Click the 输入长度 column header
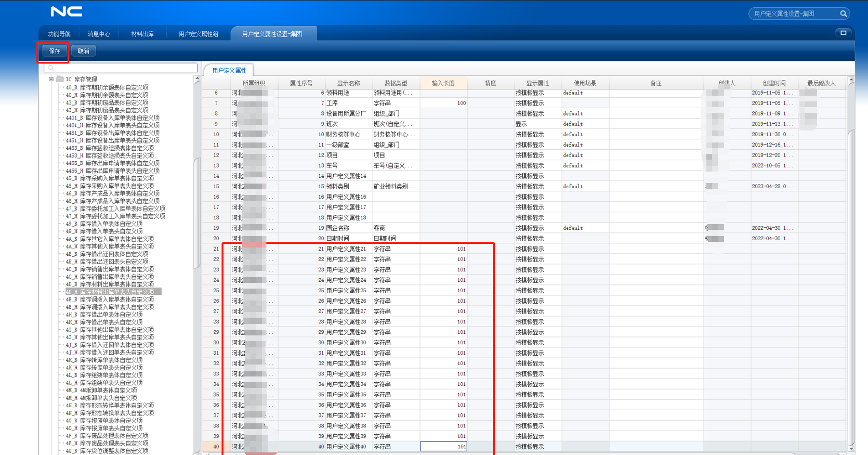This screenshot has height=455, width=868. (x=443, y=83)
